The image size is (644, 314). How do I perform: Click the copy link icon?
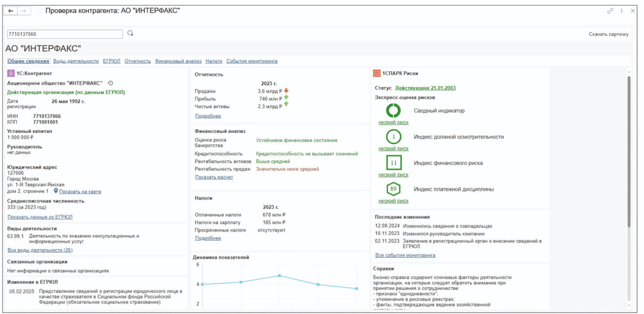pos(610,11)
